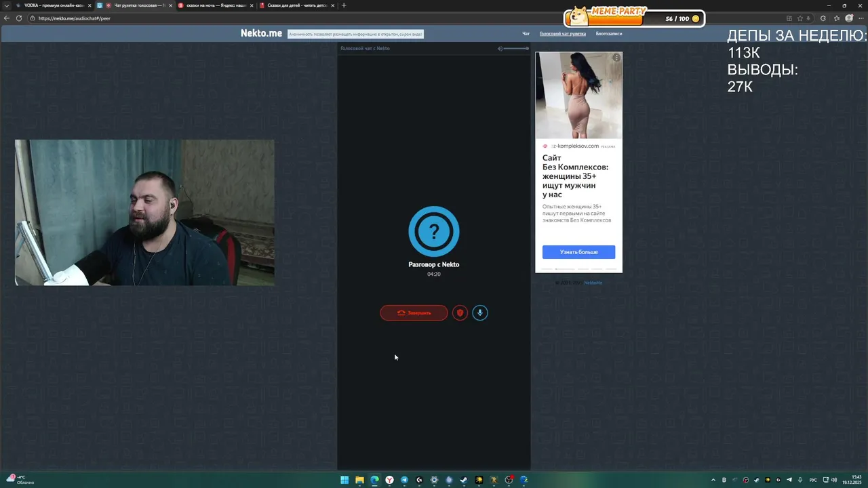This screenshot has width=868, height=488.
Task: Close the Сказки для детей tab
Action: point(333,5)
